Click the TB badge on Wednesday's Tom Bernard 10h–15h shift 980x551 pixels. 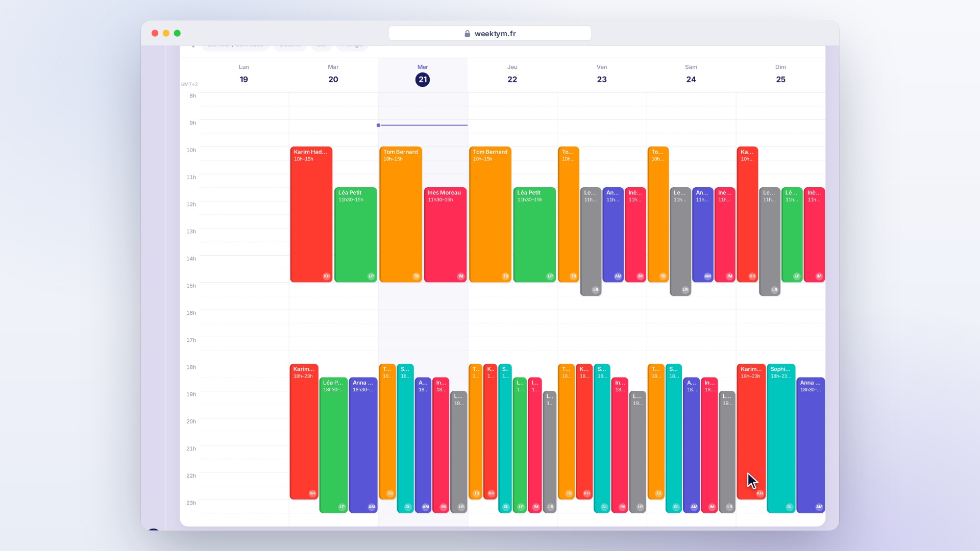(416, 276)
